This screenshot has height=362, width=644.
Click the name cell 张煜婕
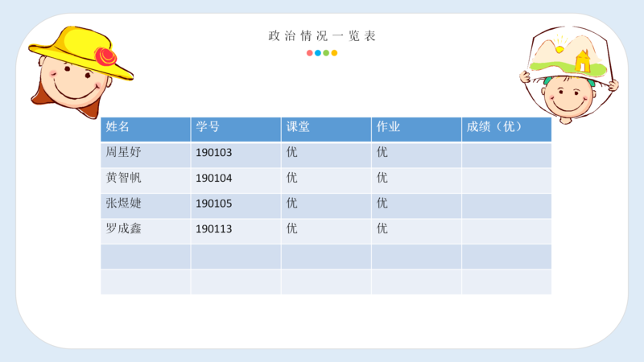(x=146, y=206)
